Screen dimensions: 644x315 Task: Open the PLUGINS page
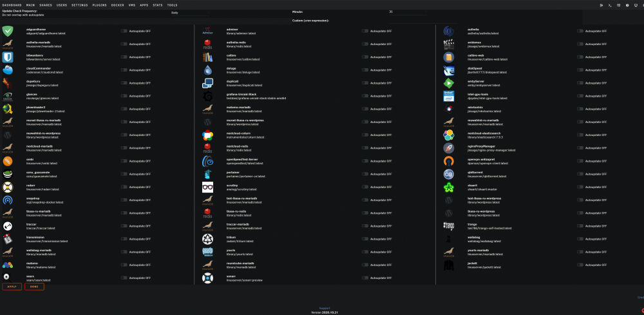[99, 5]
